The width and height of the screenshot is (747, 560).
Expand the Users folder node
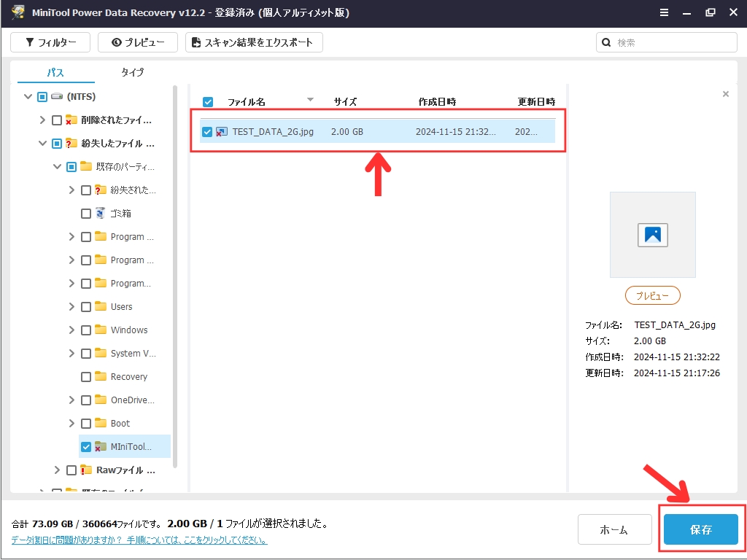71,307
